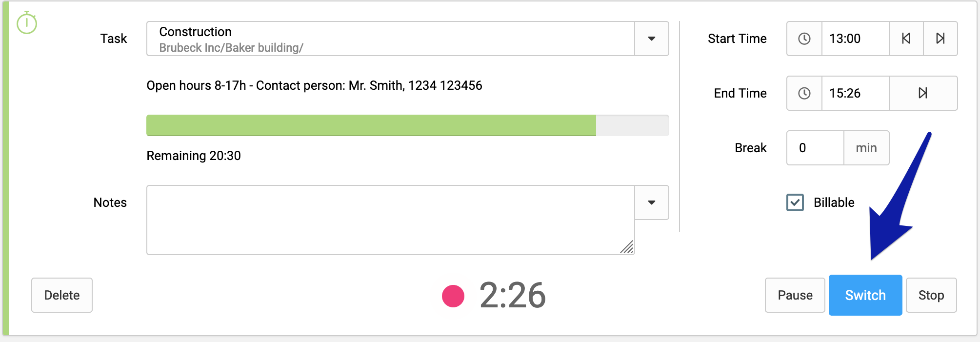This screenshot has width=980, height=342.
Task: Open the Start Time clock picker
Action: (804, 39)
